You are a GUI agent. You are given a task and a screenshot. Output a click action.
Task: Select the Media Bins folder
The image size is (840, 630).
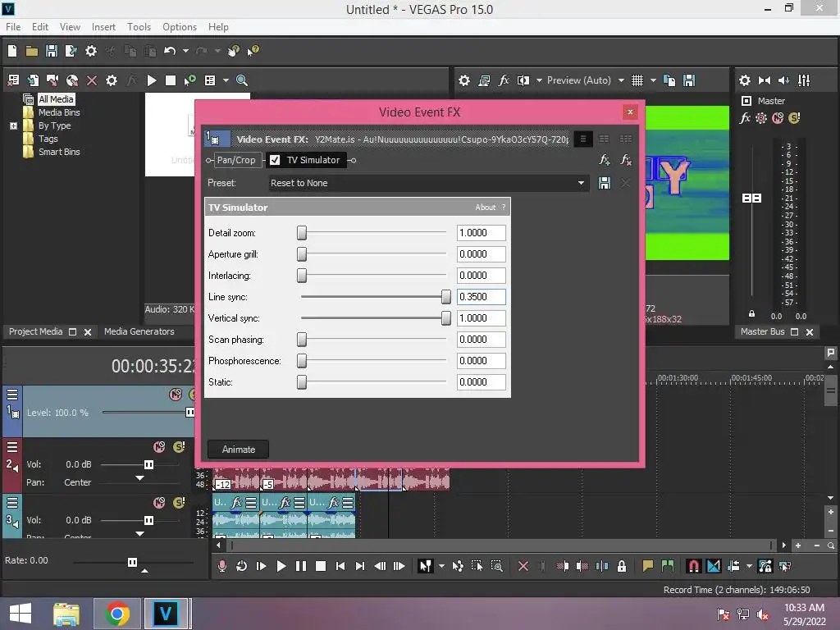pyautogui.click(x=59, y=112)
